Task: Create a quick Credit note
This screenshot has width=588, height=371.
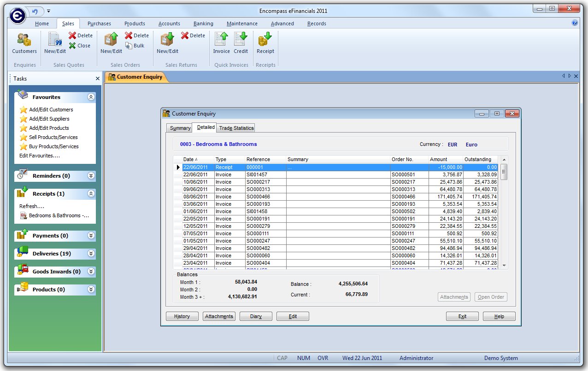Action: coord(241,43)
